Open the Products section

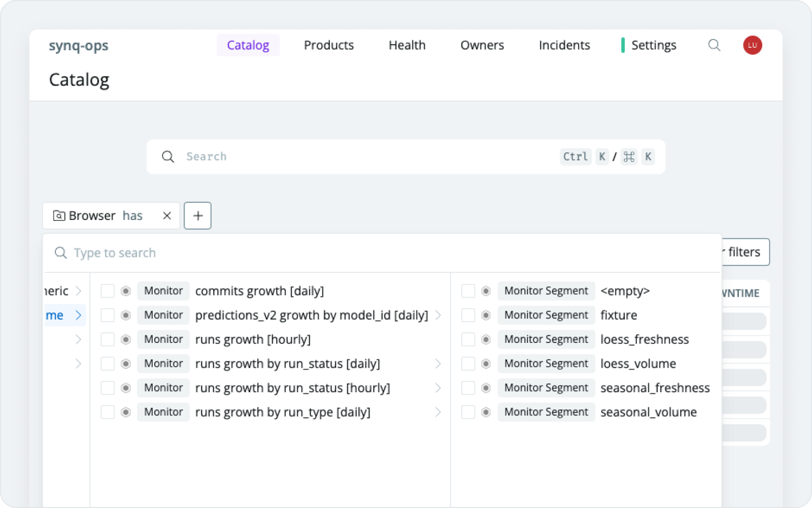(x=328, y=45)
